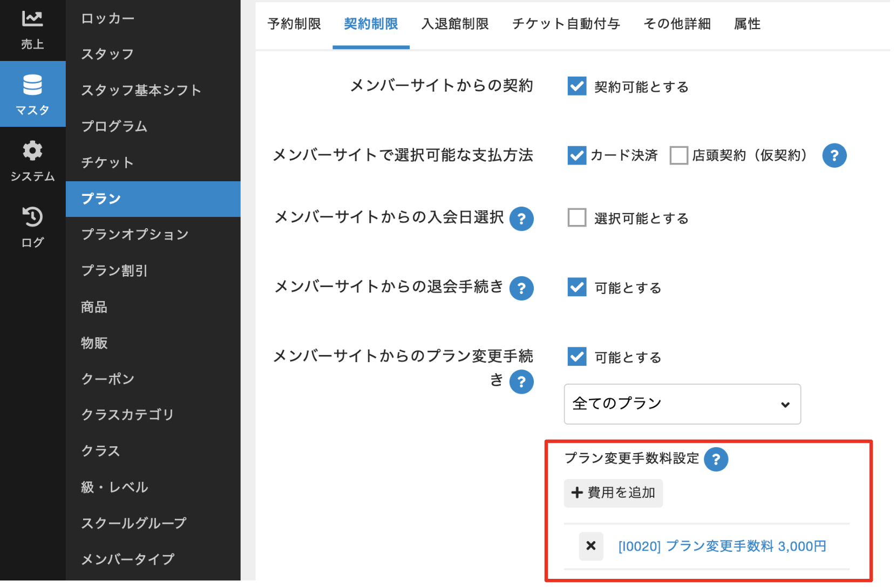Open the [I0020] プラン変更手数料 link
The height and width of the screenshot is (588, 896).
(x=722, y=546)
